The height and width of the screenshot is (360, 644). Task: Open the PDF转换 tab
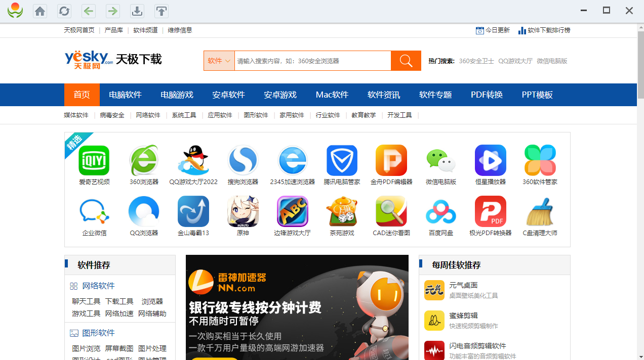pyautogui.click(x=487, y=95)
